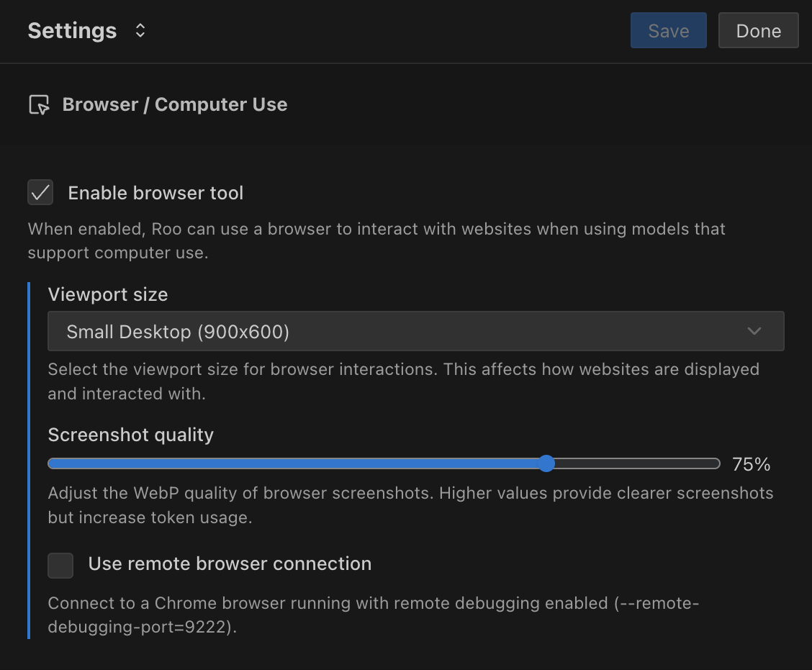Click the Save button
The width and height of the screenshot is (812, 670).
point(668,30)
